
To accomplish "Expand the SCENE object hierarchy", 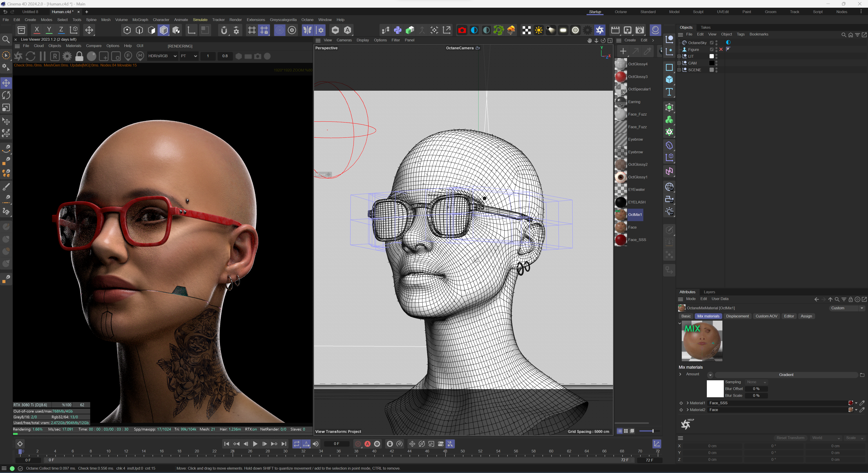I will click(x=679, y=70).
